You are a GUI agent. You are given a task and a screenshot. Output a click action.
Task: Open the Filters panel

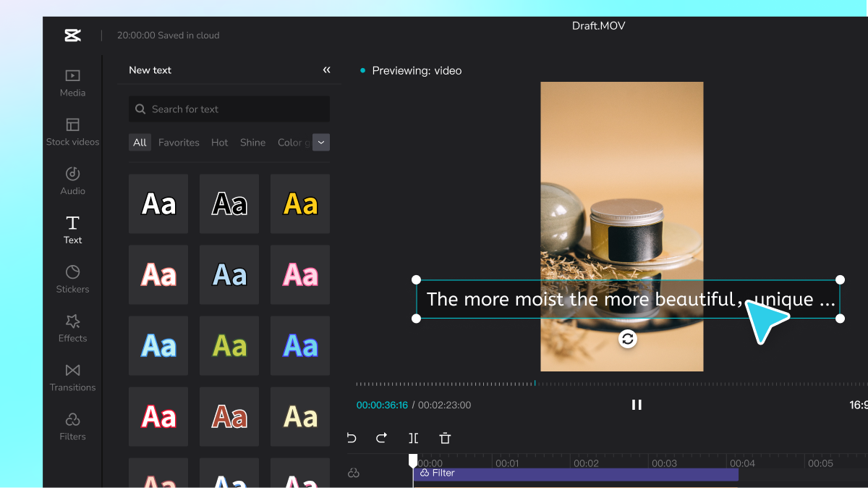[x=72, y=427]
